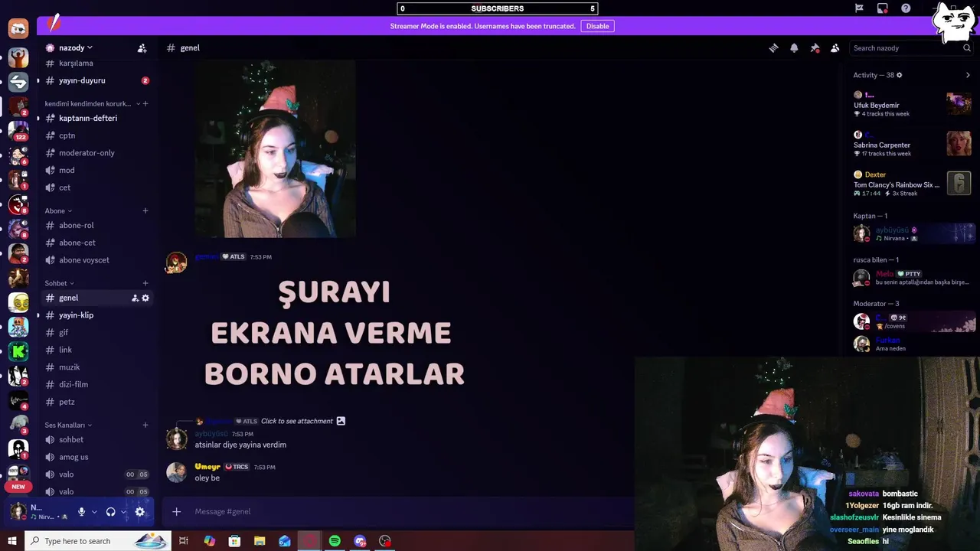Create channel in Abone category
Viewport: 980px width, 551px height.
pos(145,210)
